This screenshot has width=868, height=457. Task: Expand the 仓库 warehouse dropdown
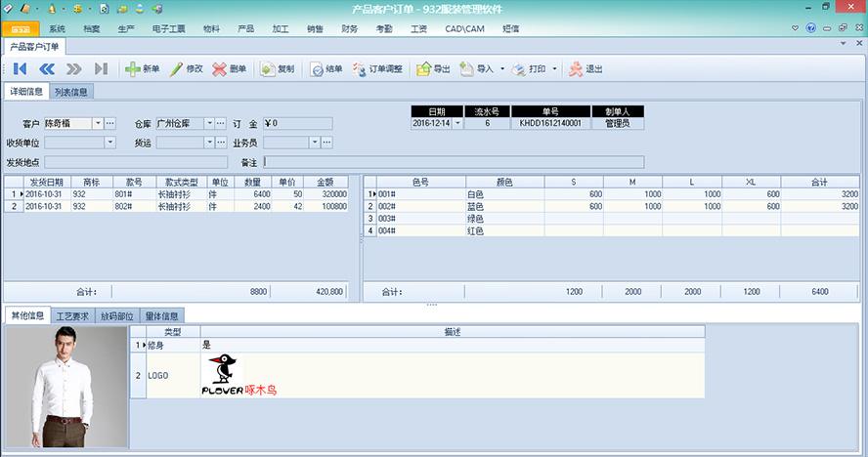coord(208,124)
